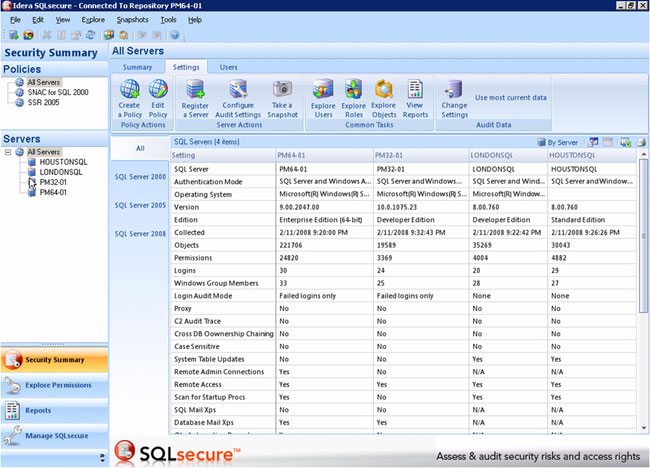Open the View menu
This screenshot has width=650, height=468.
[63, 20]
